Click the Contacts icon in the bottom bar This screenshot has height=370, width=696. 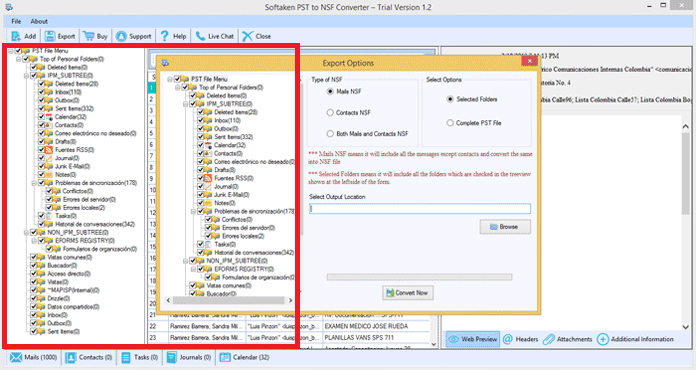(x=71, y=357)
